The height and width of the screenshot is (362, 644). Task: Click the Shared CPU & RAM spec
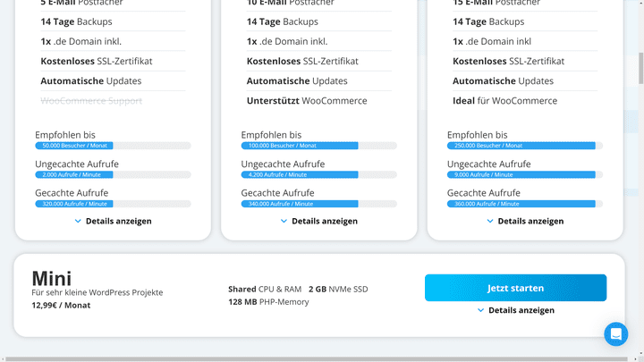pyautogui.click(x=265, y=290)
